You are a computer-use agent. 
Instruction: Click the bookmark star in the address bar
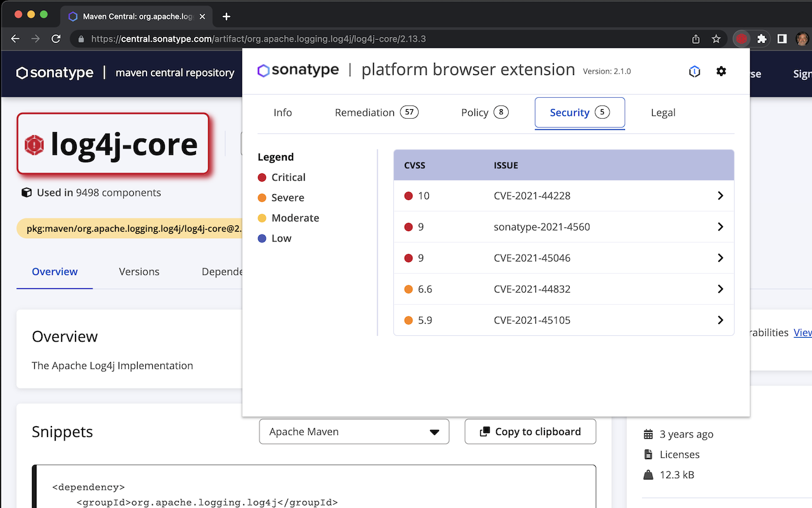click(717, 39)
